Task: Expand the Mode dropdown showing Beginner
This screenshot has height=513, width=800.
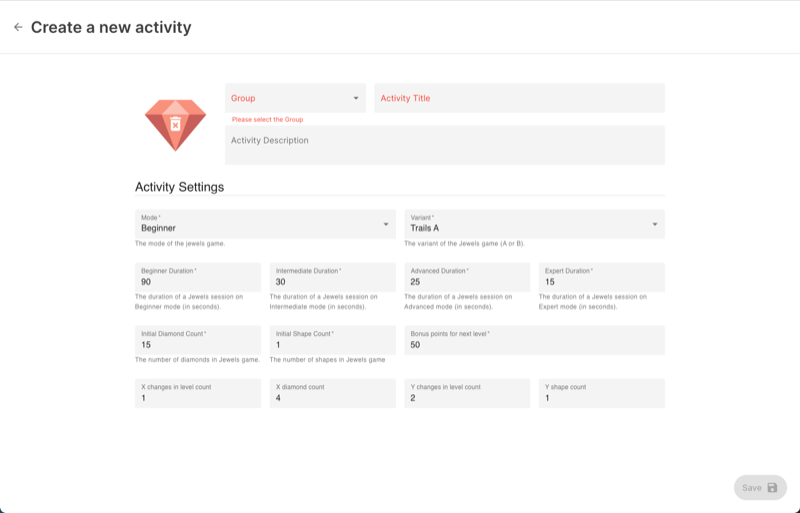Action: point(263,224)
